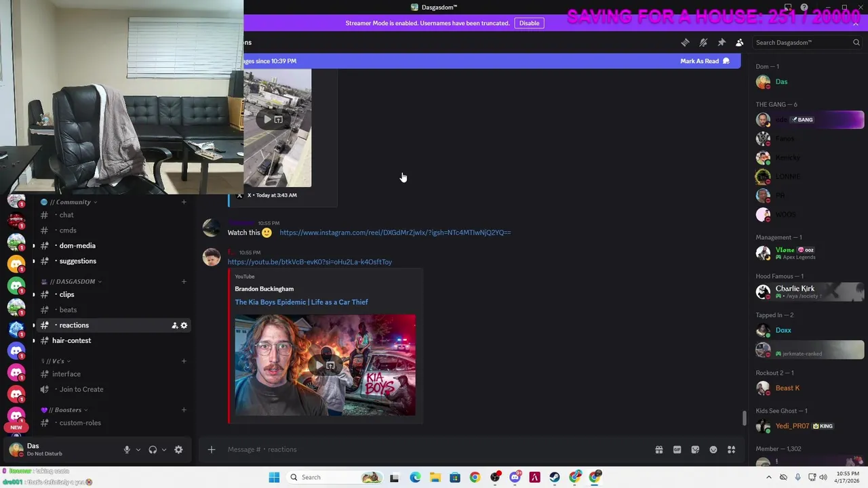Toggle the headphones deafen button
Image resolution: width=868 pixels, height=488 pixels.
pyautogui.click(x=153, y=449)
